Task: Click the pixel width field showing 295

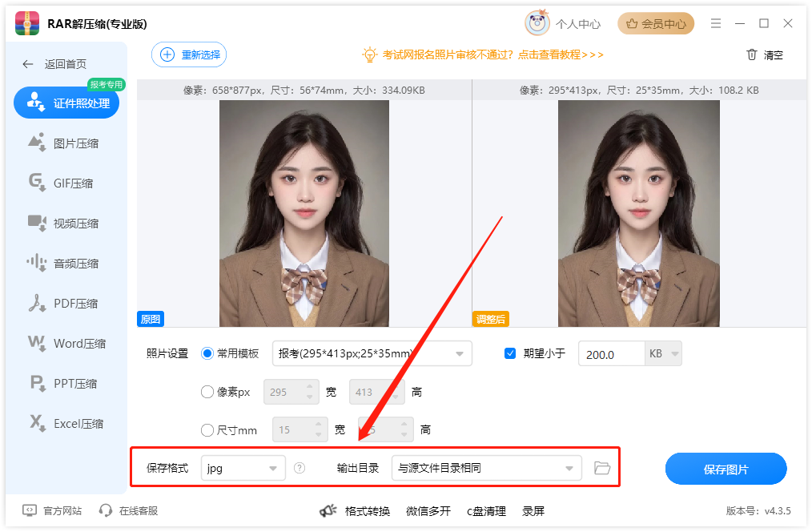Action: (x=291, y=392)
